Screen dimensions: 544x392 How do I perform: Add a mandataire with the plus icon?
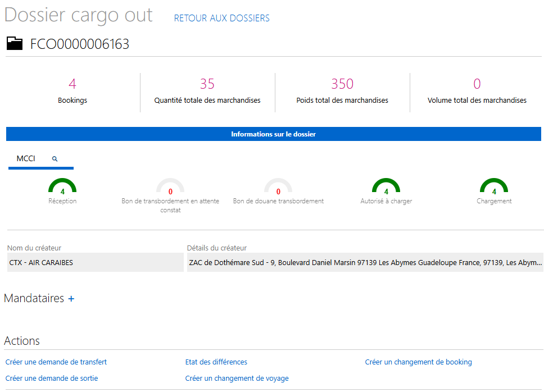71,299
